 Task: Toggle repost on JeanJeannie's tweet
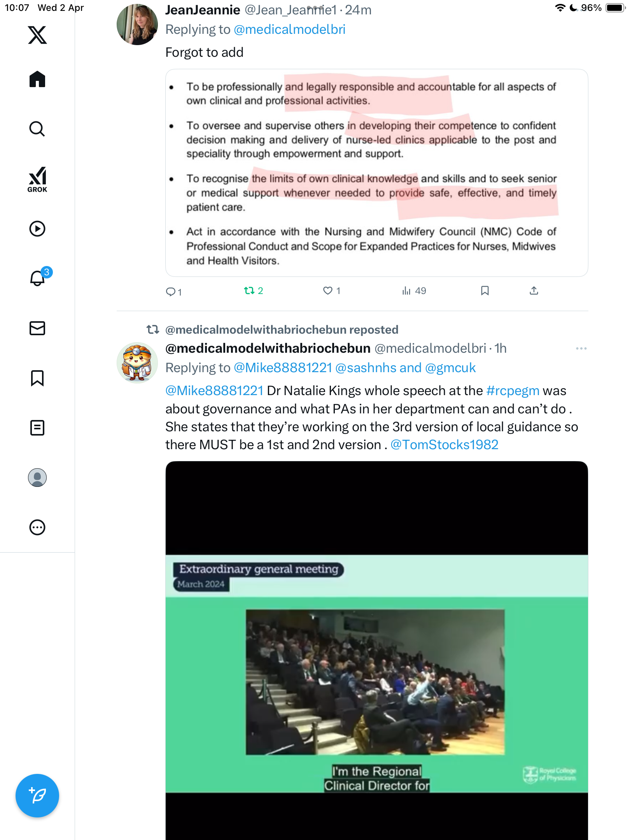point(254,290)
